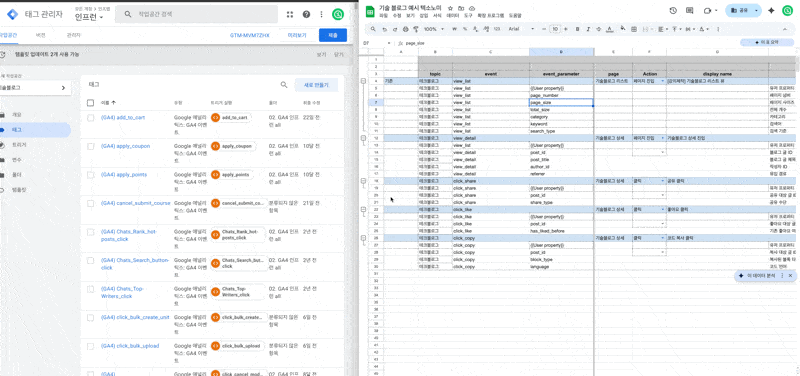Screen dimensions: 800x376
Task: Click blue 제출 submit button
Action: (x=333, y=35)
